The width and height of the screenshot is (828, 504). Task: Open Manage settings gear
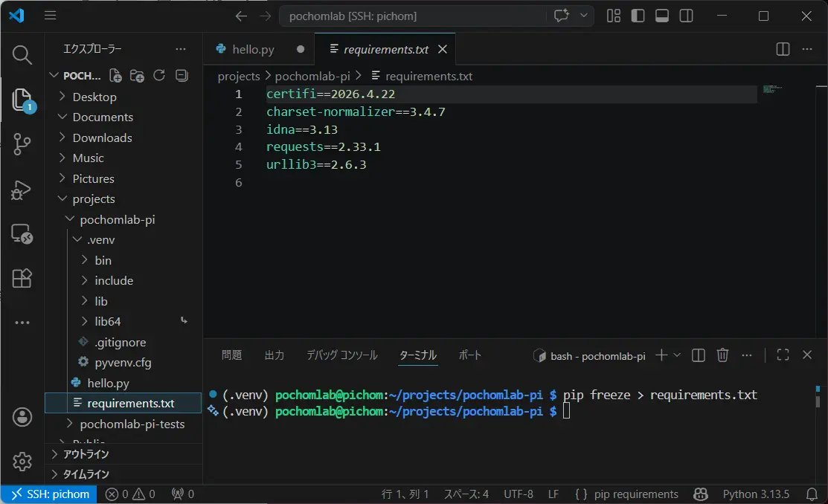(x=22, y=462)
